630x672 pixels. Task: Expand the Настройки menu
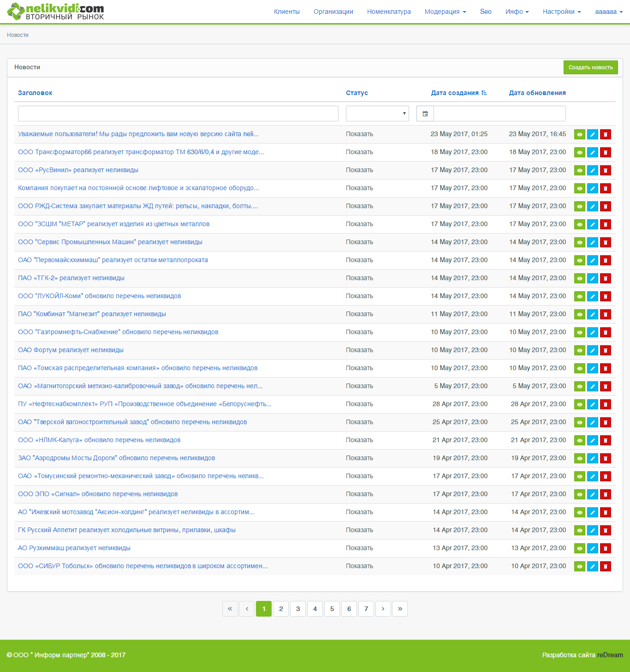(562, 12)
